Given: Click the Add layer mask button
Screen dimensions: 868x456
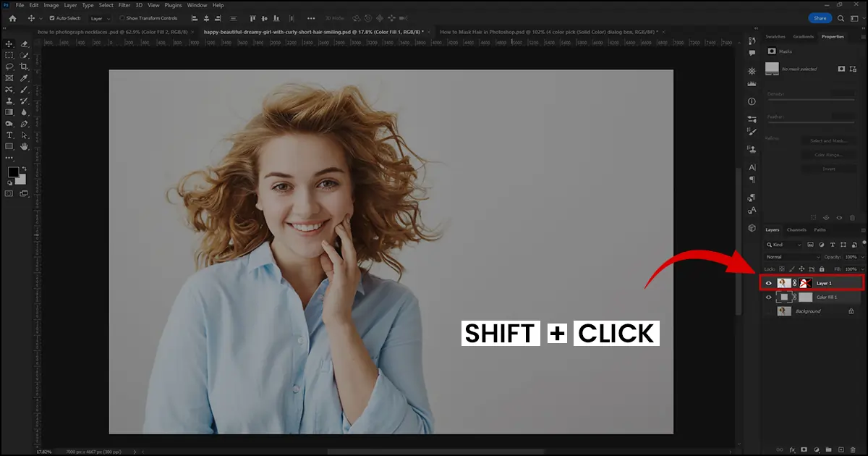Looking at the screenshot, I should point(804,449).
